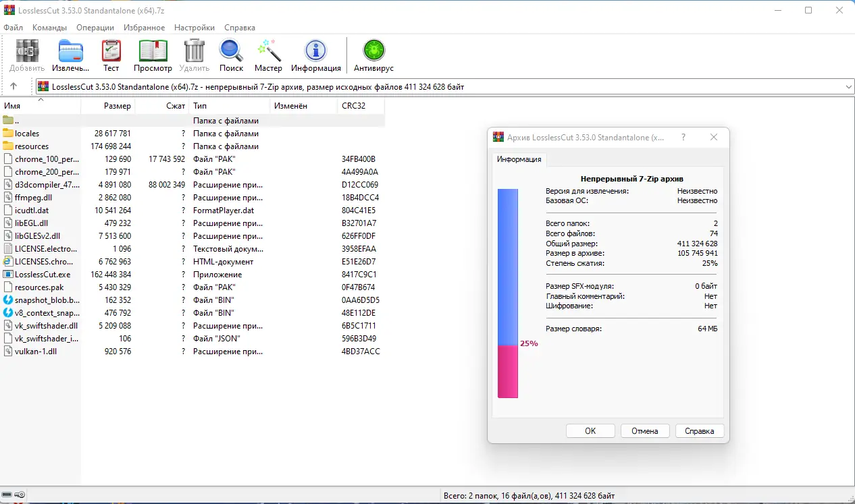Open Просмотр book icon
The width and height of the screenshot is (855, 504).
153,51
